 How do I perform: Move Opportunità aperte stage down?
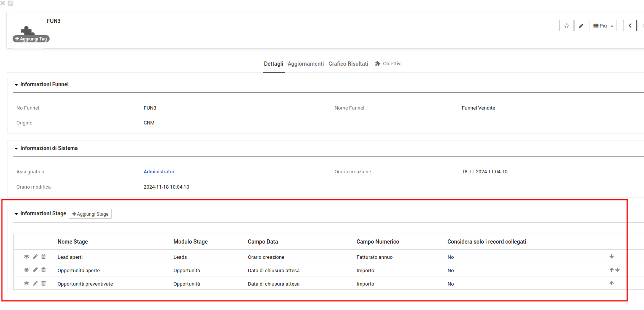(x=618, y=270)
